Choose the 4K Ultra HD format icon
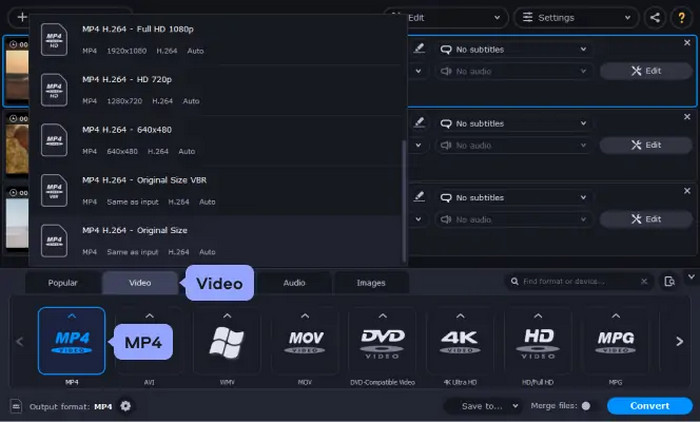Image resolution: width=700 pixels, height=422 pixels. click(x=460, y=342)
